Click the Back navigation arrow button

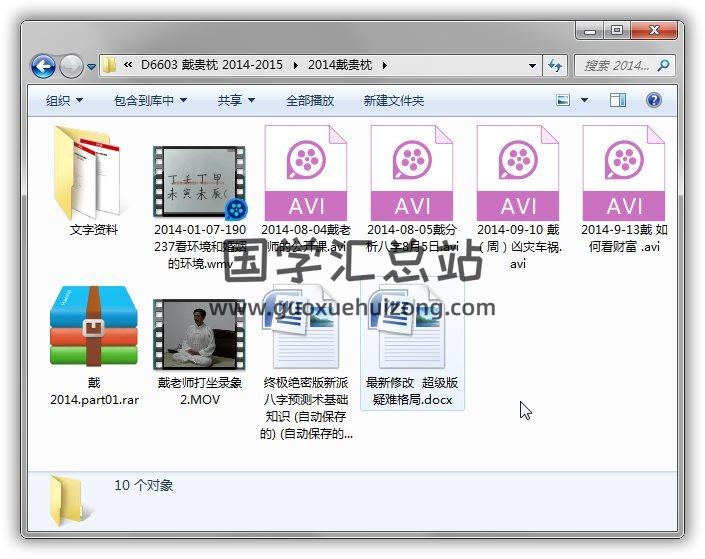pos(43,67)
